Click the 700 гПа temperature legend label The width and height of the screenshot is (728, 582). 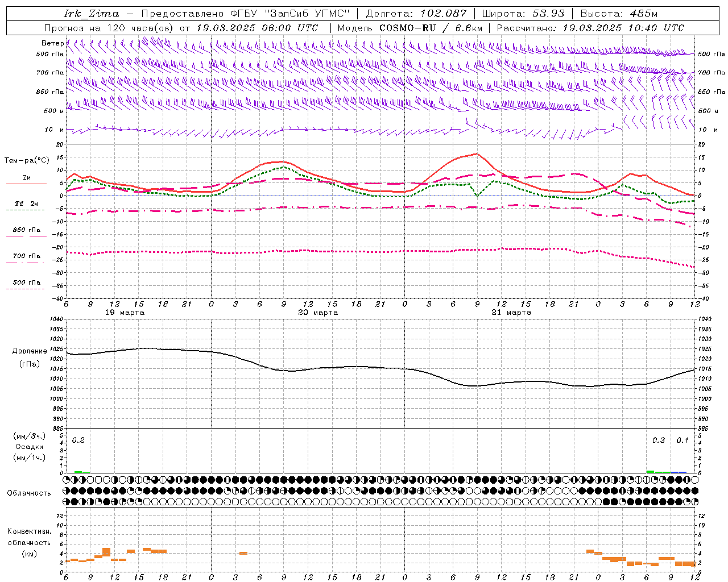point(26,256)
